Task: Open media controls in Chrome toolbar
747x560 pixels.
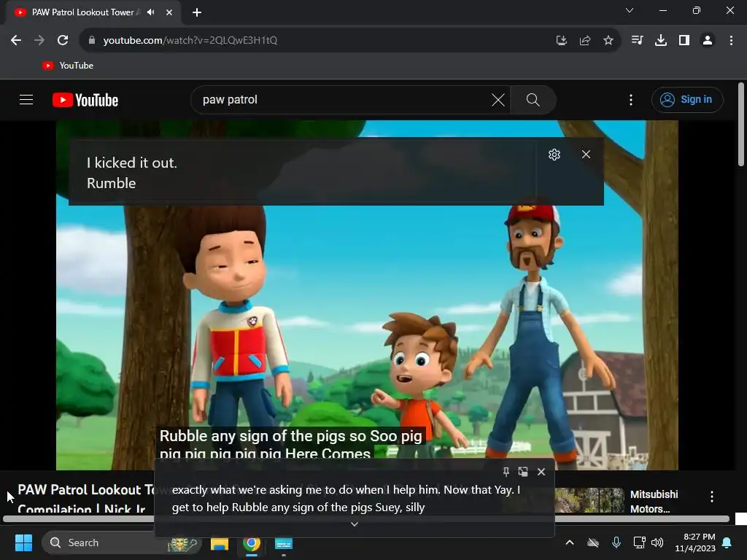Action: click(637, 41)
